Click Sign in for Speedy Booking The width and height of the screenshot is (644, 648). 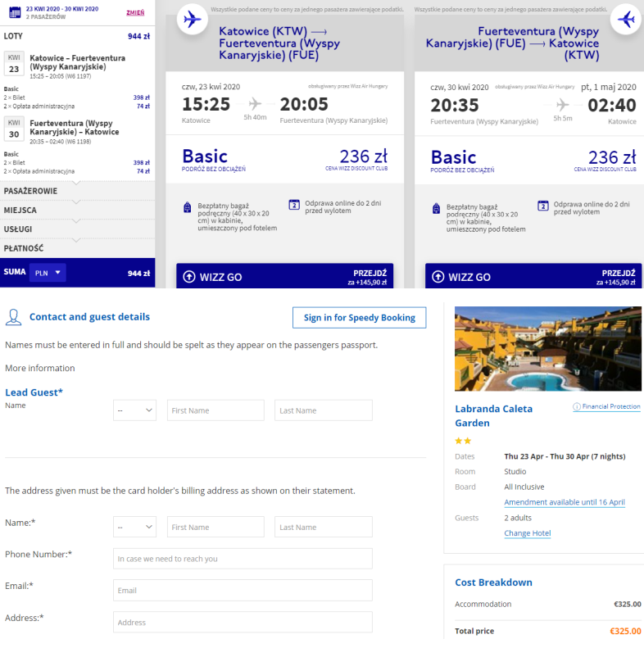pos(359,317)
